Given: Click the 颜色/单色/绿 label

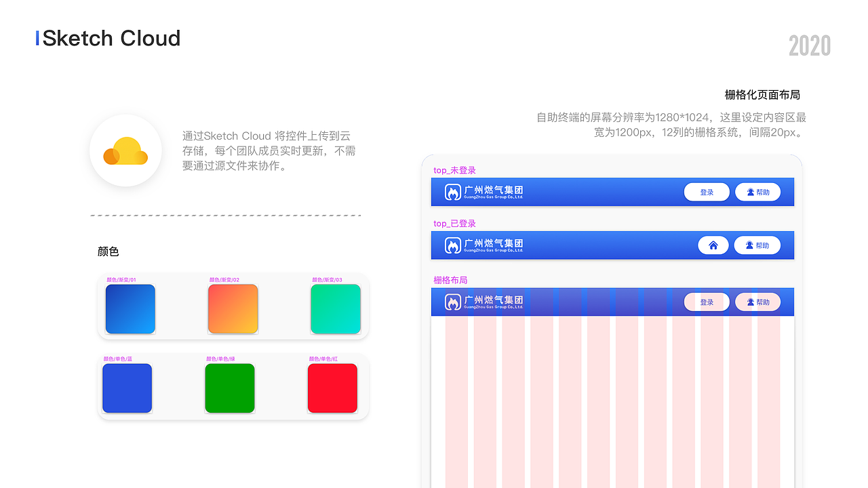Looking at the screenshot, I should (221, 359).
